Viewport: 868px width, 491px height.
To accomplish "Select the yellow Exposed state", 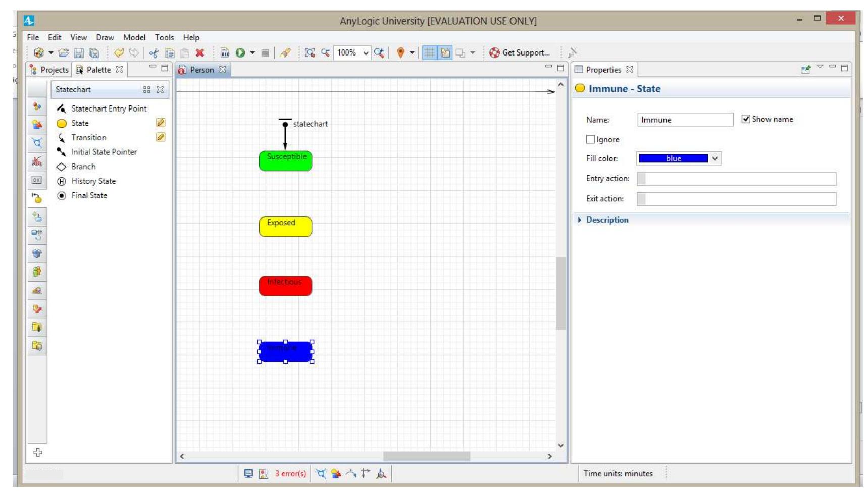I will pyautogui.click(x=285, y=227).
